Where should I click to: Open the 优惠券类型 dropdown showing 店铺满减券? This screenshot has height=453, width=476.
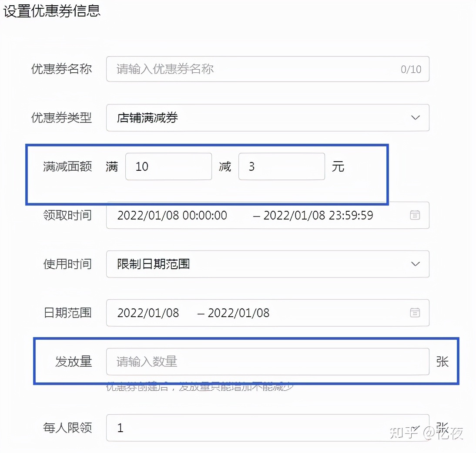268,118
